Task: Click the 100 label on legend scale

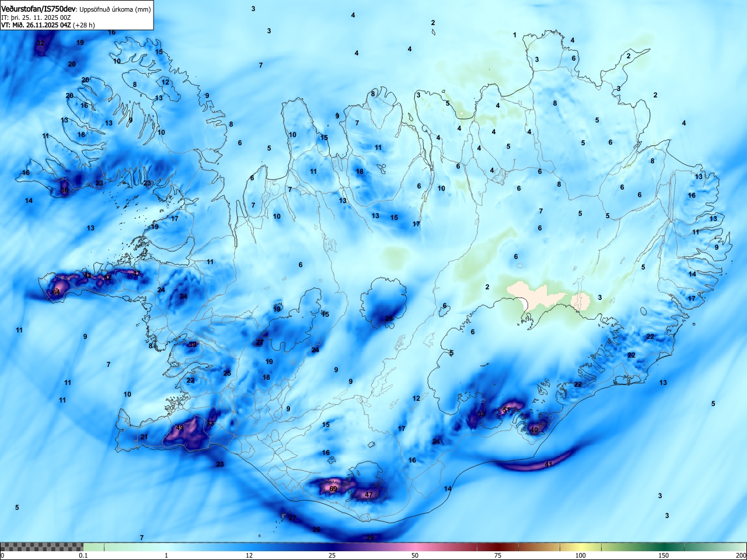Action: [581, 555]
